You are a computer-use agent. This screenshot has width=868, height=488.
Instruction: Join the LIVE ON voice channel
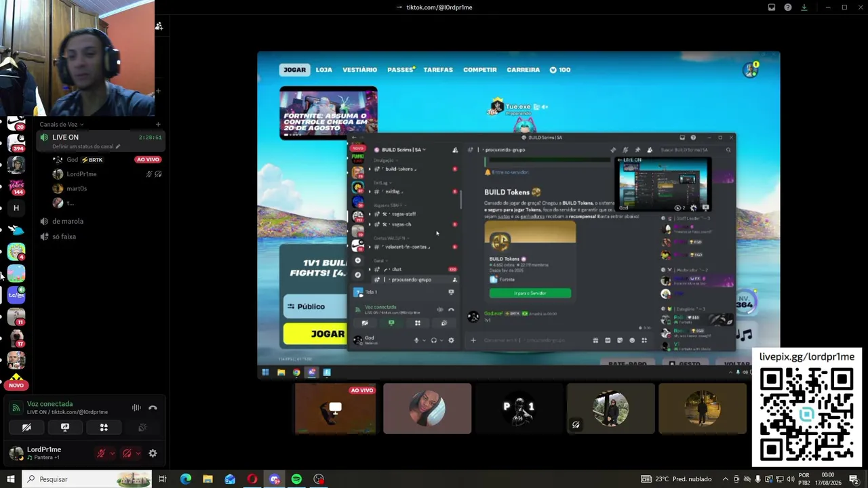pyautogui.click(x=100, y=141)
